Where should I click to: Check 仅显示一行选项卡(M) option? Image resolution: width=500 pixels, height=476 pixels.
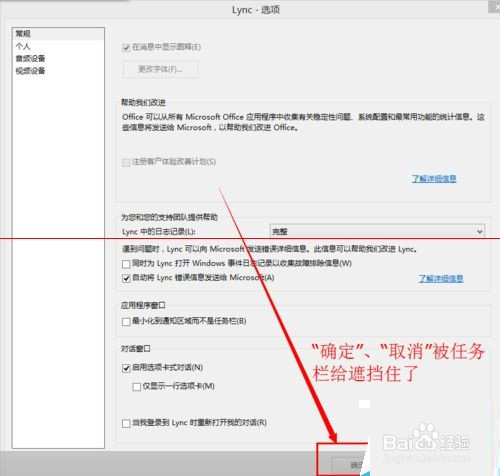click(x=136, y=387)
